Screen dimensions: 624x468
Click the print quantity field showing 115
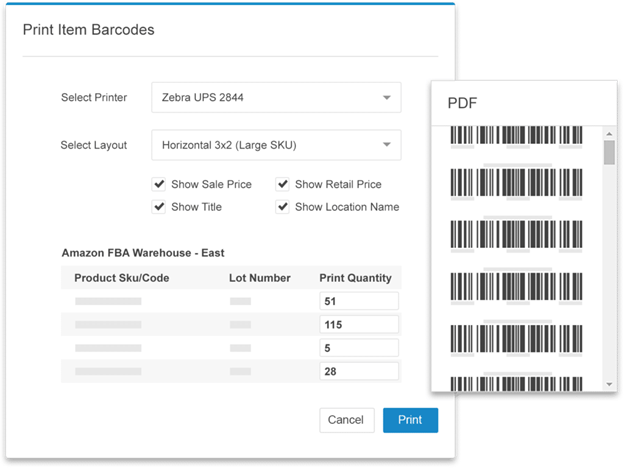(x=359, y=324)
